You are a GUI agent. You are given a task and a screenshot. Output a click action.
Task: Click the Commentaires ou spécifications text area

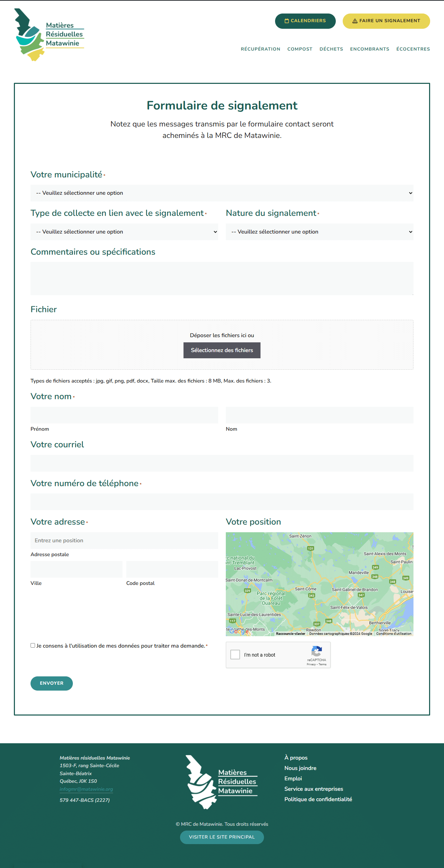pos(222,279)
